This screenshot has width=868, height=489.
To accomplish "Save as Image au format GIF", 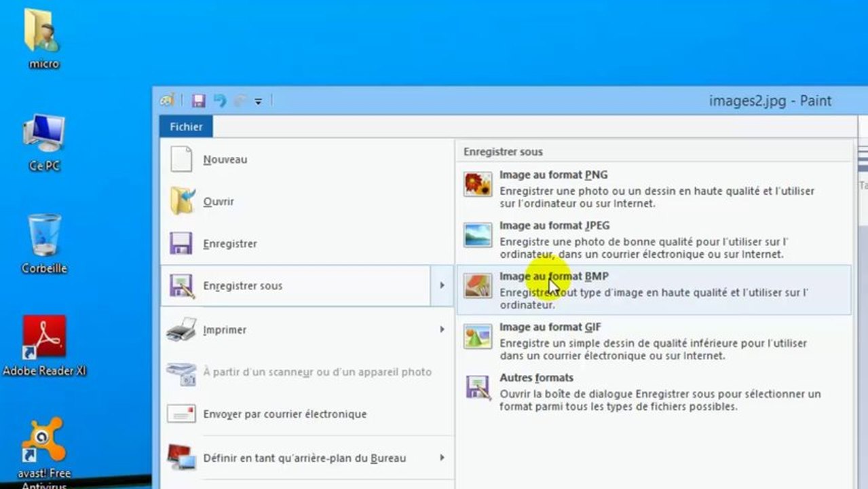I will [654, 340].
